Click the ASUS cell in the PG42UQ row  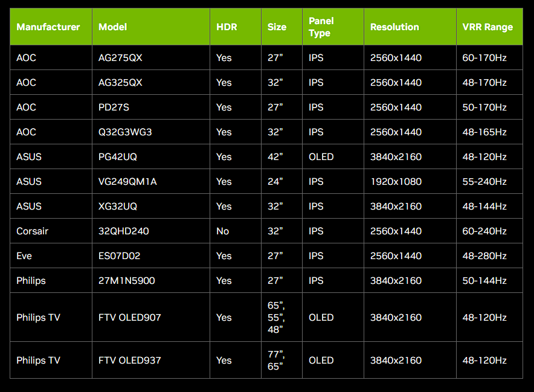[51, 156]
